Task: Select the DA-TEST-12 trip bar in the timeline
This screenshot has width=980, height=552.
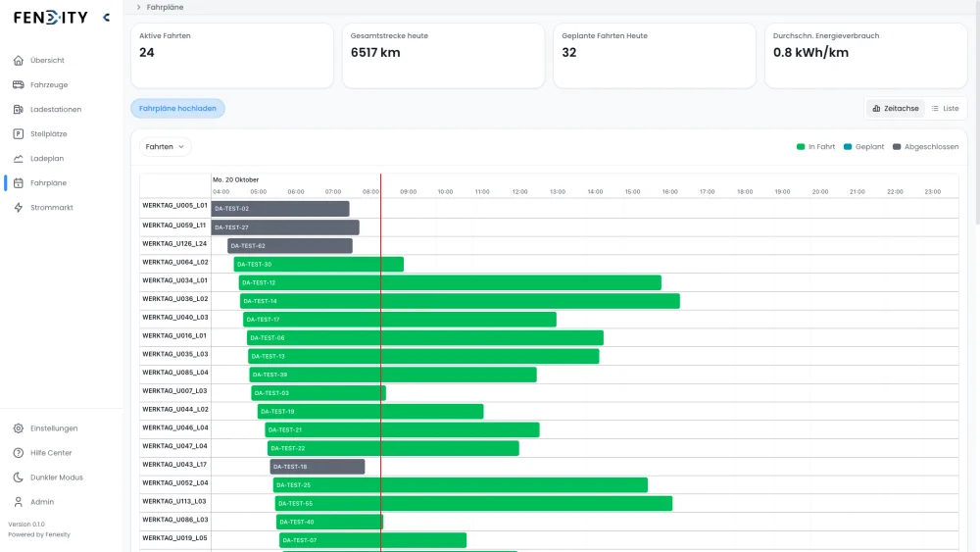Action: pos(450,282)
